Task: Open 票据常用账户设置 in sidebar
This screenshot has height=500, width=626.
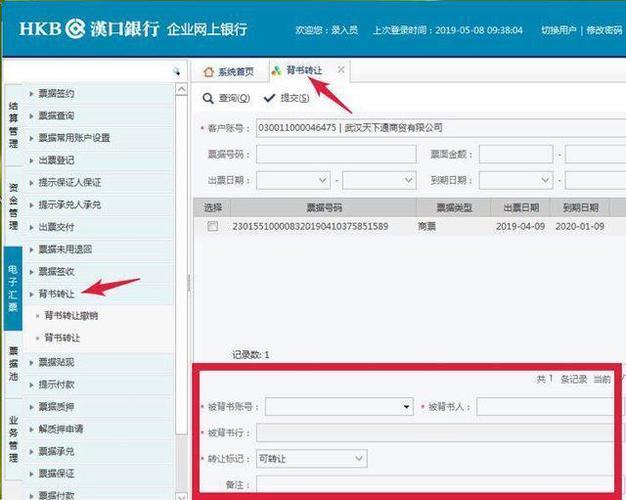Action: [x=74, y=138]
